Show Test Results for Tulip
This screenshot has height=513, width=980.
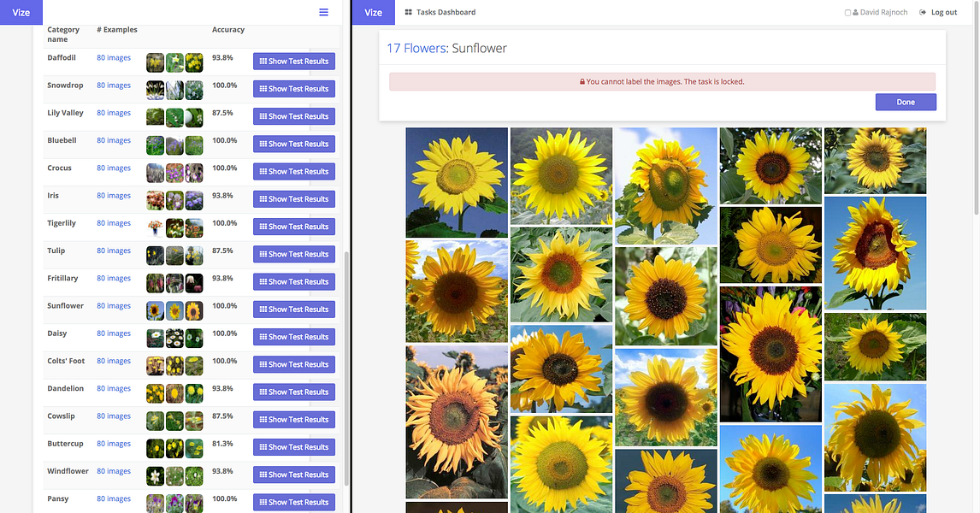294,254
